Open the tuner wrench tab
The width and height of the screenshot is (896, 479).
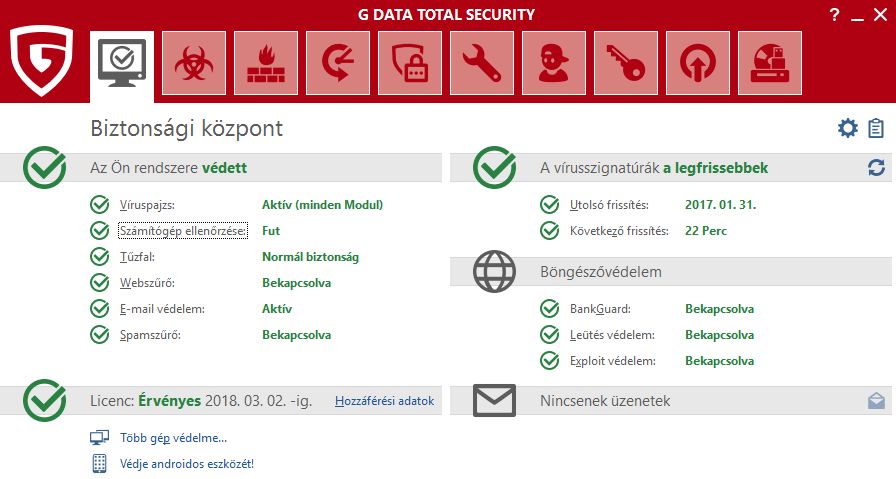click(x=482, y=63)
